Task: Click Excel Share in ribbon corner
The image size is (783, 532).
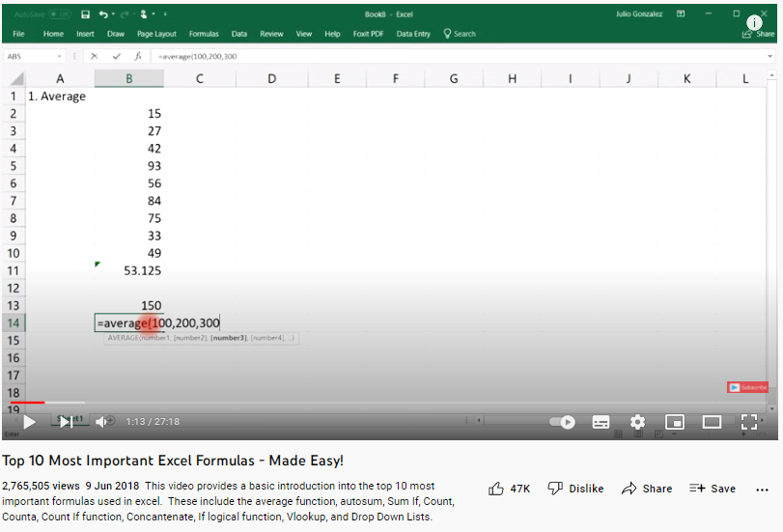Action: coord(759,34)
